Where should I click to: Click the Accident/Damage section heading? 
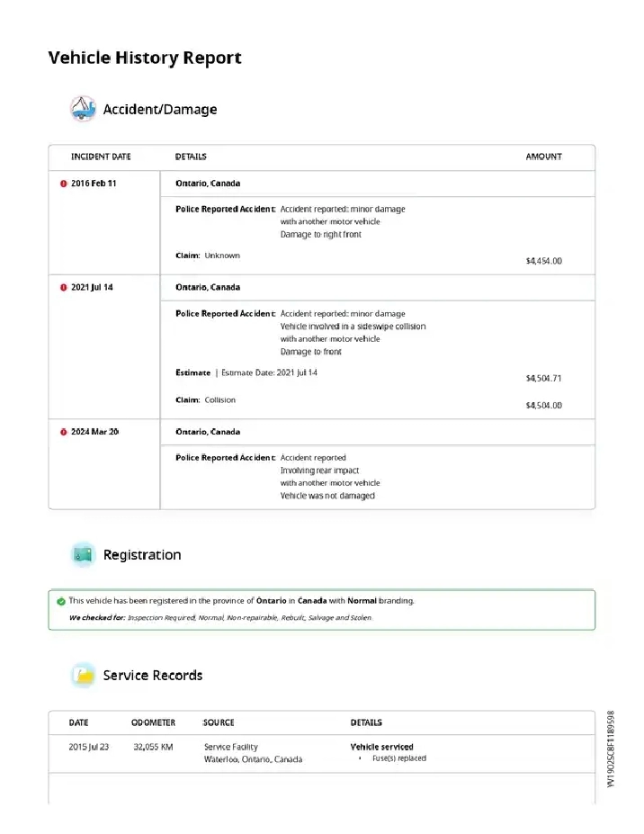coord(160,110)
